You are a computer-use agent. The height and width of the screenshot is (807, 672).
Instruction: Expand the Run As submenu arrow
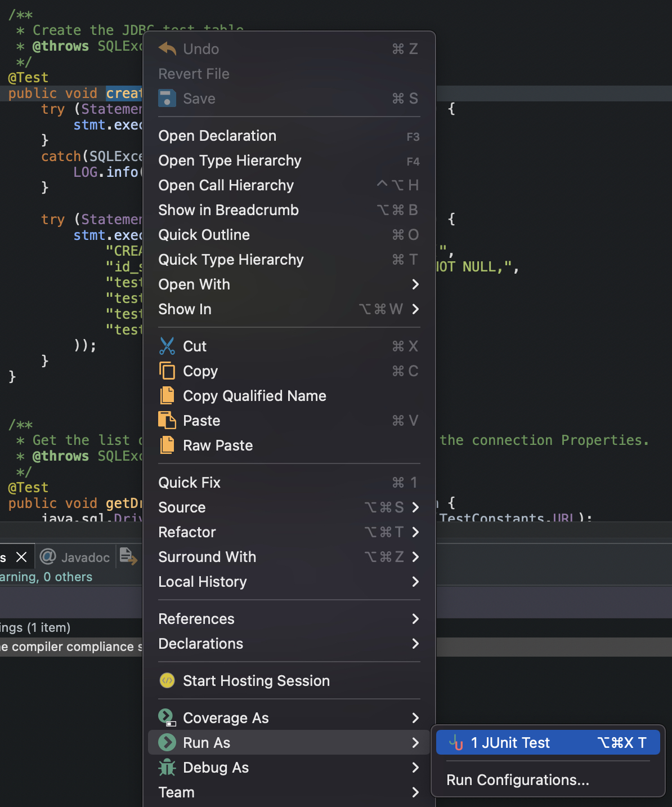coord(415,743)
